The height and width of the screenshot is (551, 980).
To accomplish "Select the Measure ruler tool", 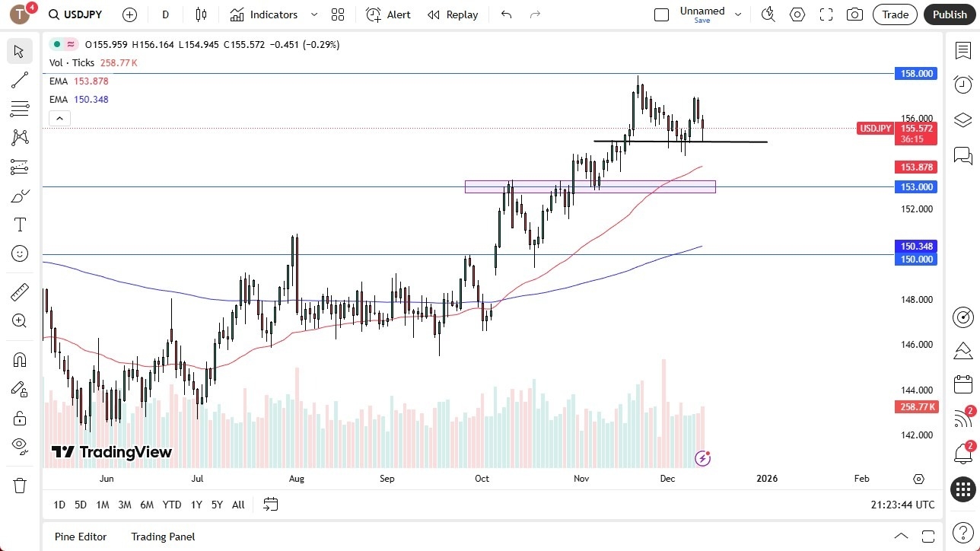I will [x=19, y=291].
